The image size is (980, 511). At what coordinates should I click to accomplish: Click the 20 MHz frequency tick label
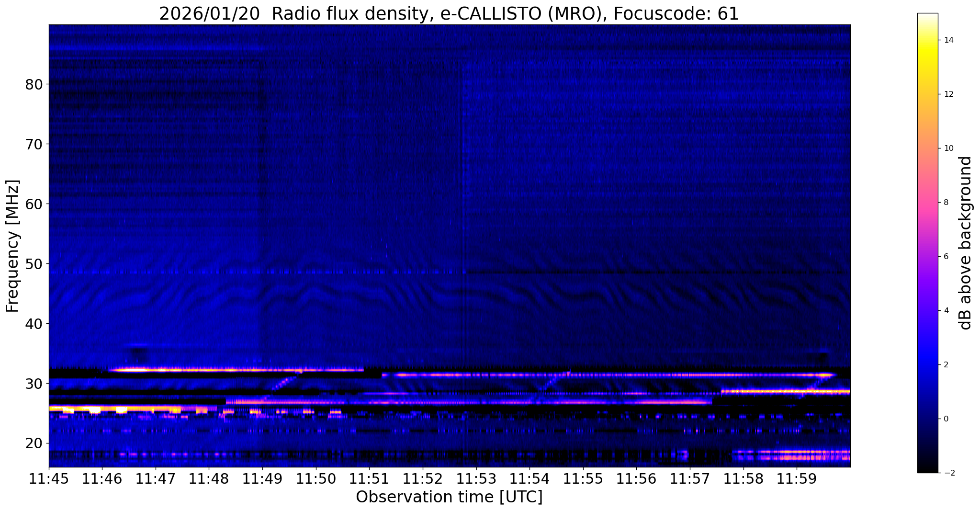tap(34, 444)
